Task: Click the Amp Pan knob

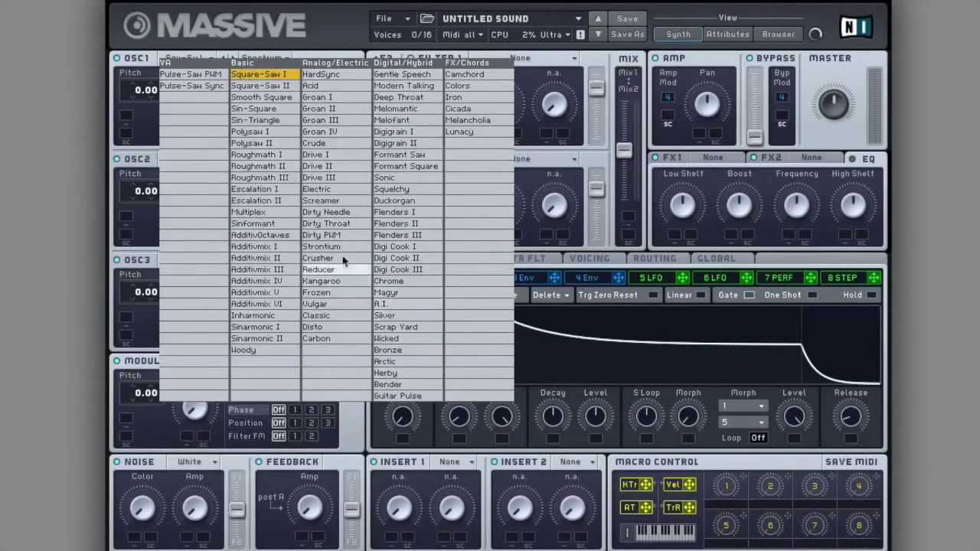Action: (x=707, y=105)
